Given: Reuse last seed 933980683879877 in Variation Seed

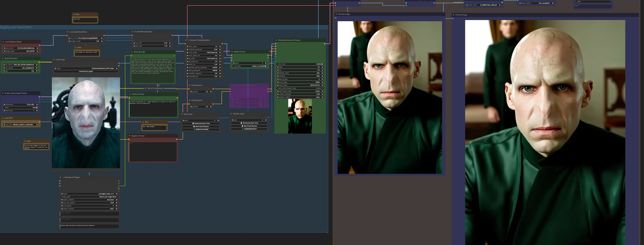Looking at the screenshot, I should [x=249, y=129].
